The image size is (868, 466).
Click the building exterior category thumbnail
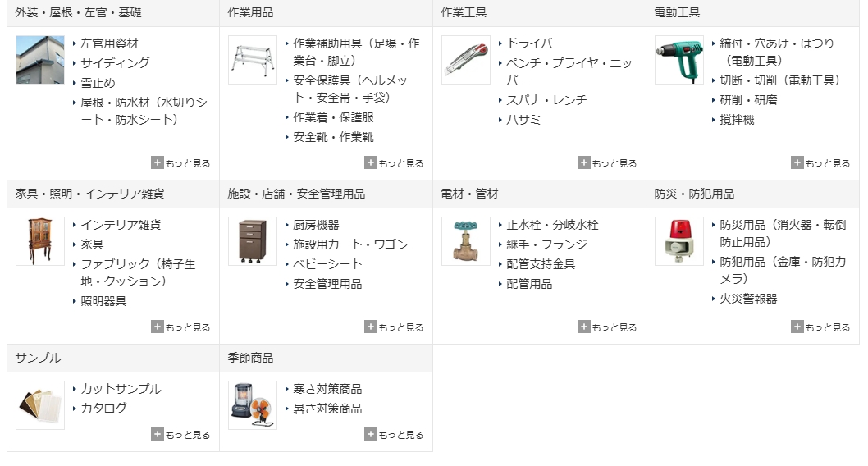[x=39, y=59]
